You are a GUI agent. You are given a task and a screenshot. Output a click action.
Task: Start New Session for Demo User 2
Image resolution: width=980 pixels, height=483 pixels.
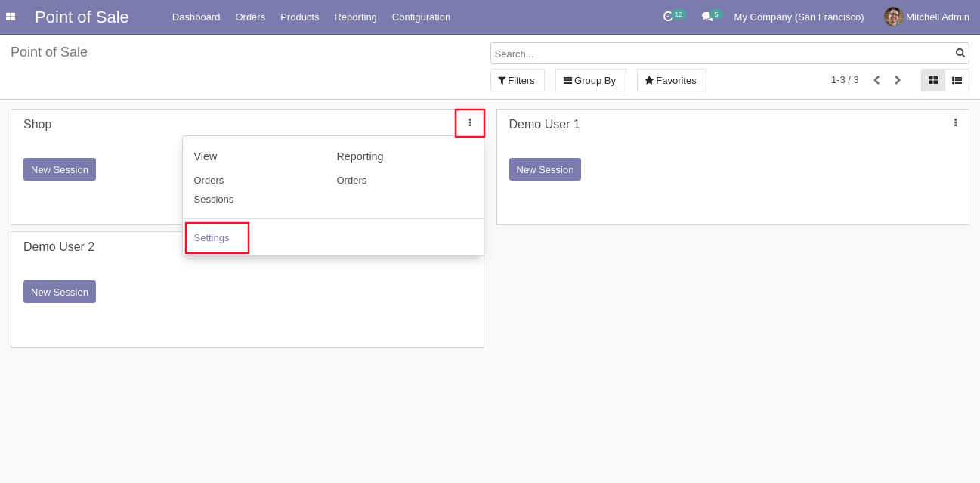(x=60, y=292)
